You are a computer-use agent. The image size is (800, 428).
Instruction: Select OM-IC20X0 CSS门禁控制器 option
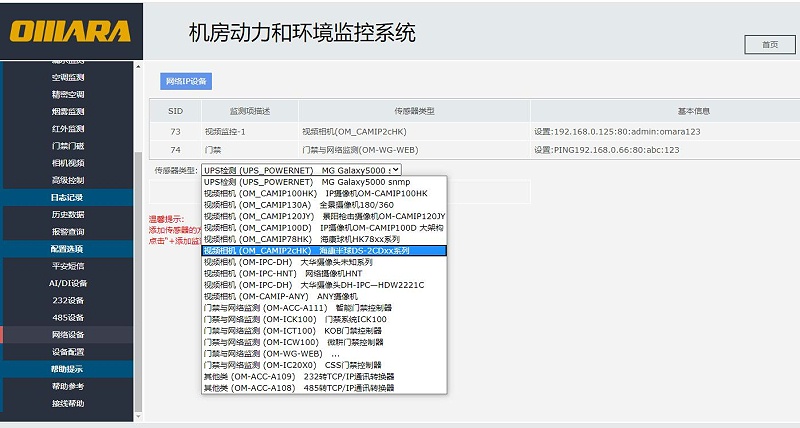(x=291, y=365)
